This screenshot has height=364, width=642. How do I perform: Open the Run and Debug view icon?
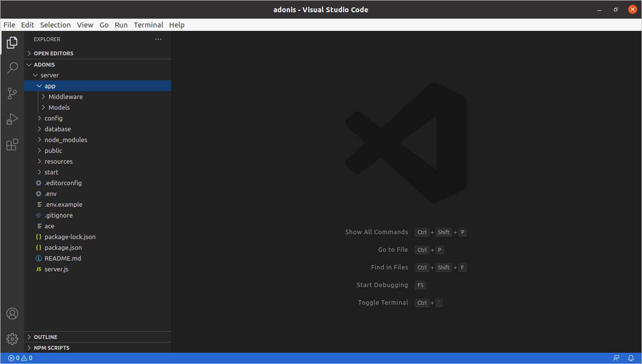click(x=12, y=119)
